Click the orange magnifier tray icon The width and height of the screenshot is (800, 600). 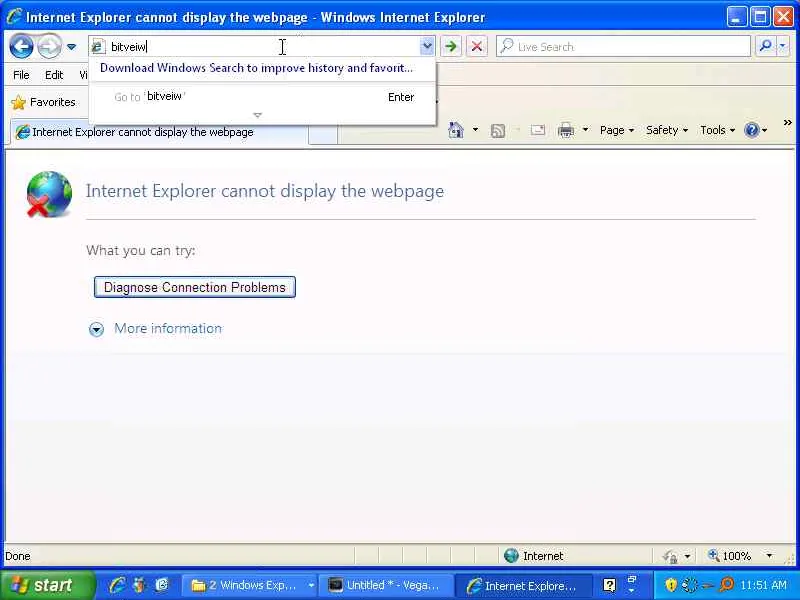click(x=726, y=585)
